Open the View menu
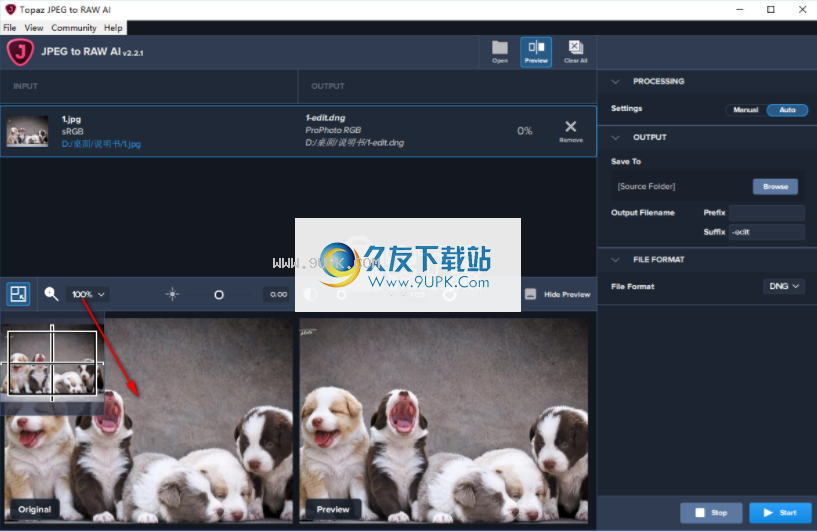Image resolution: width=817 pixels, height=531 pixels. tap(34, 28)
